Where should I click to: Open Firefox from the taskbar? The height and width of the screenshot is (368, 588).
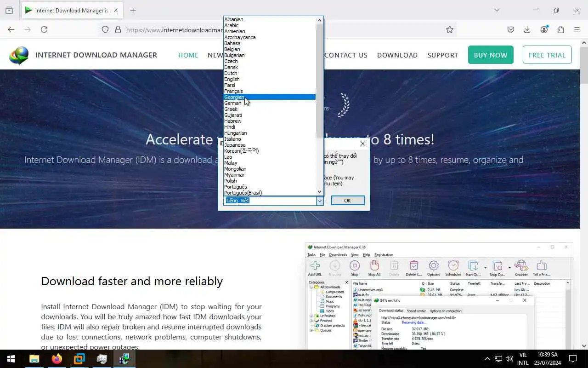(57, 359)
